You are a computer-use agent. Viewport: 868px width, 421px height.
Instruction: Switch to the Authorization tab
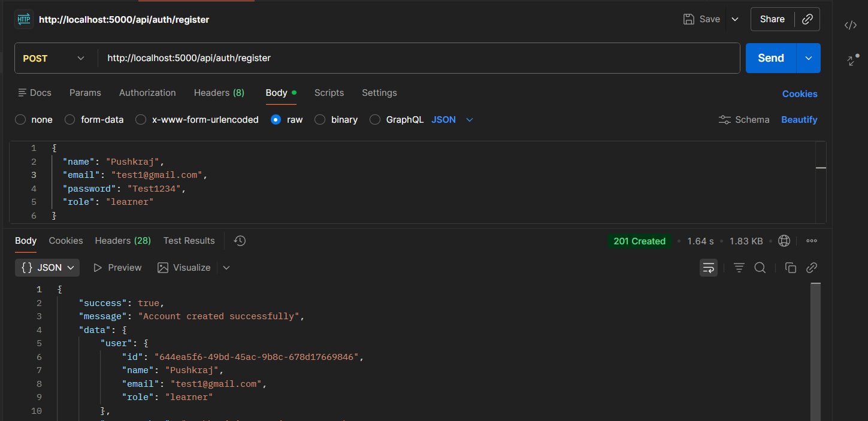[x=147, y=93]
